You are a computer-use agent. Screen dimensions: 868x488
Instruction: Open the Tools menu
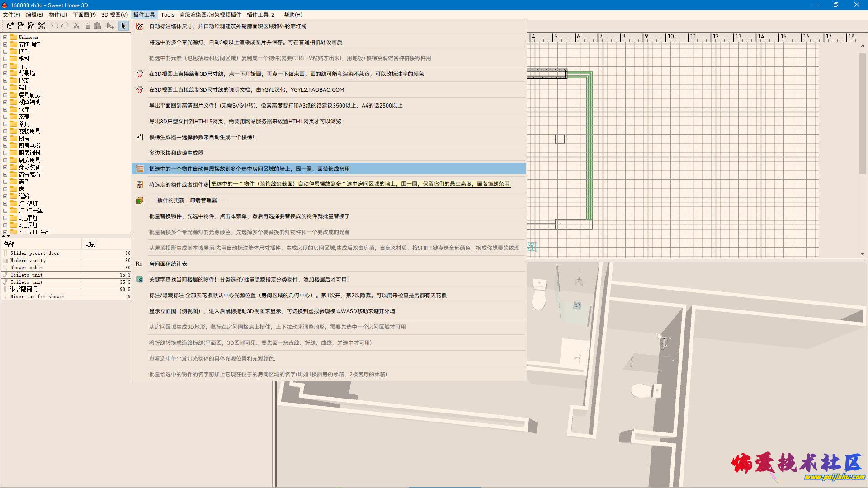(x=167, y=14)
